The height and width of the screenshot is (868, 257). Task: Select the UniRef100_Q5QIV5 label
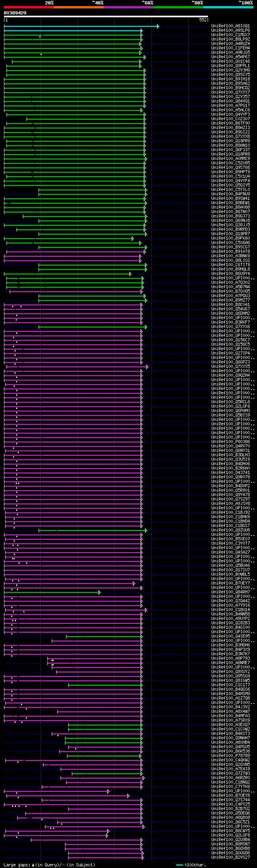pyautogui.click(x=230, y=185)
